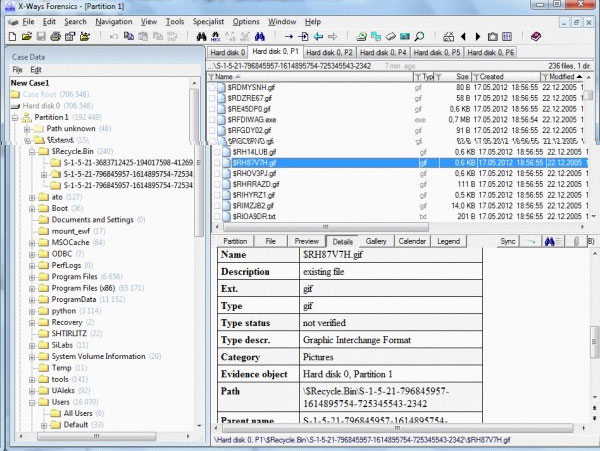Click the file list horizontal scrollbar thumb
This screenshot has height=451, width=600.
click(x=326, y=227)
